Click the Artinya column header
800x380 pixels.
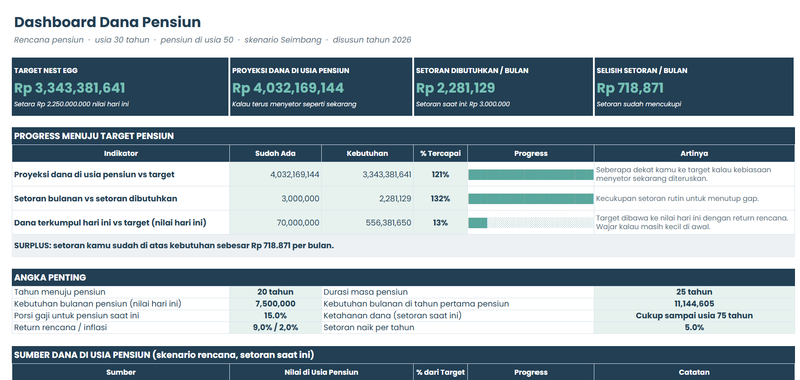pyautogui.click(x=694, y=154)
